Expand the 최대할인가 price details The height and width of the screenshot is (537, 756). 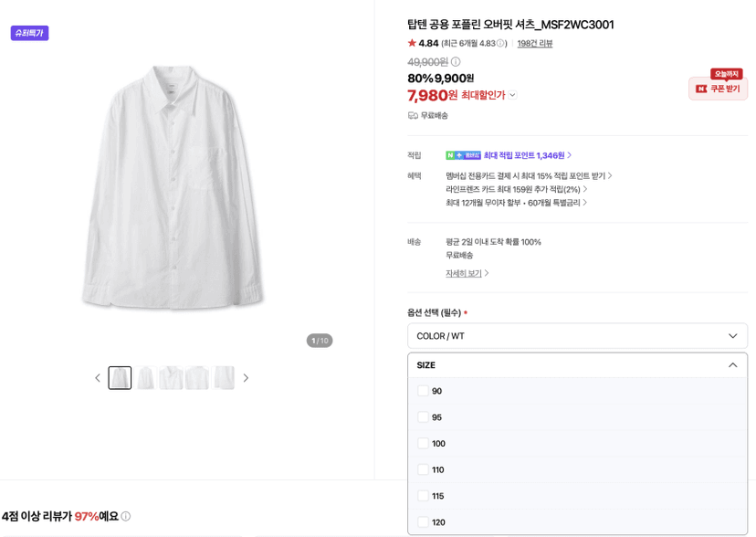[512, 95]
